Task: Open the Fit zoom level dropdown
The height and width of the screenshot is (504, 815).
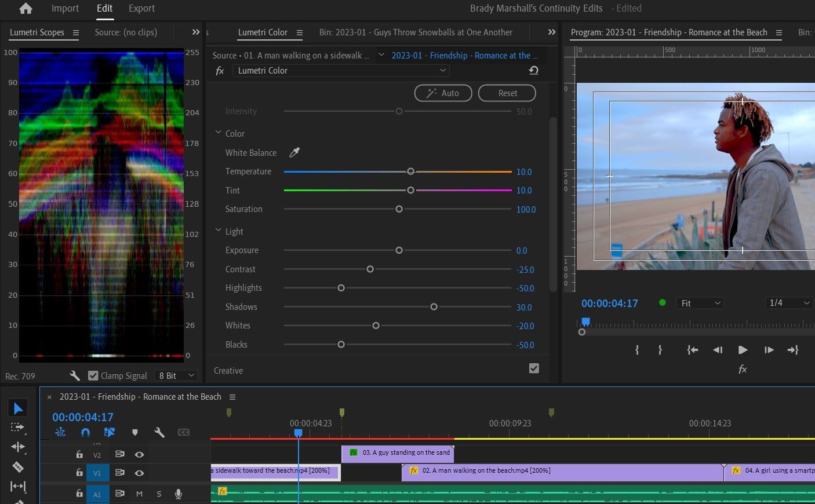Action: [x=700, y=303]
